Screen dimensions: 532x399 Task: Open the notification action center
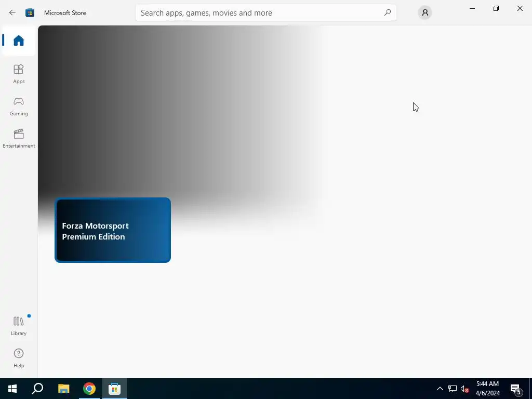516,389
